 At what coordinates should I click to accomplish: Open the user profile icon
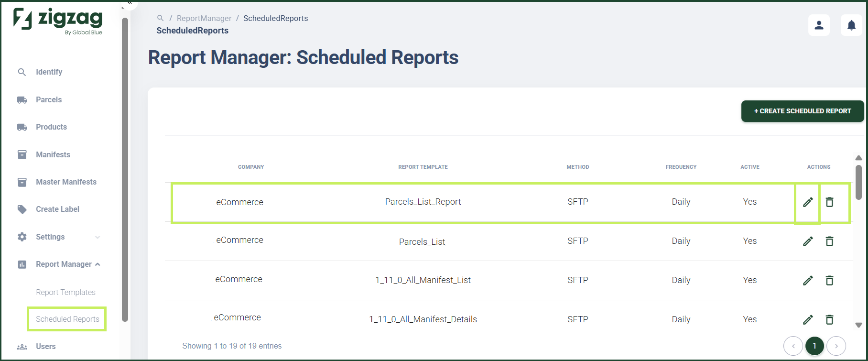pos(819,25)
